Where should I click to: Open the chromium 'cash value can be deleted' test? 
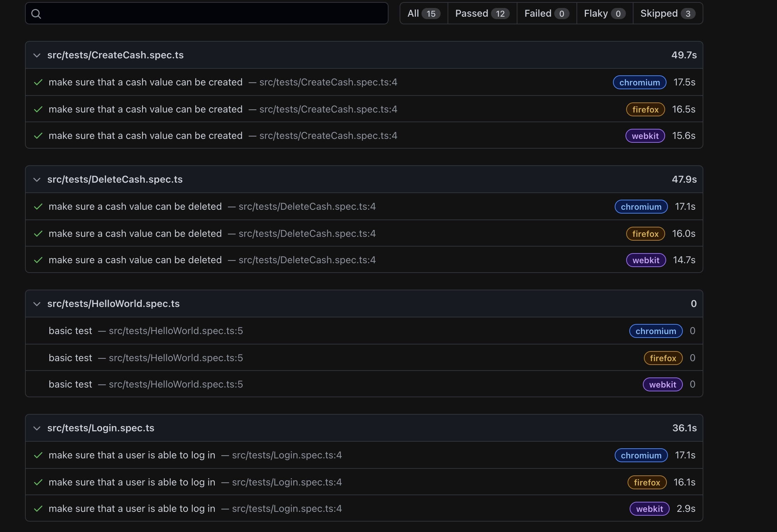(135, 207)
